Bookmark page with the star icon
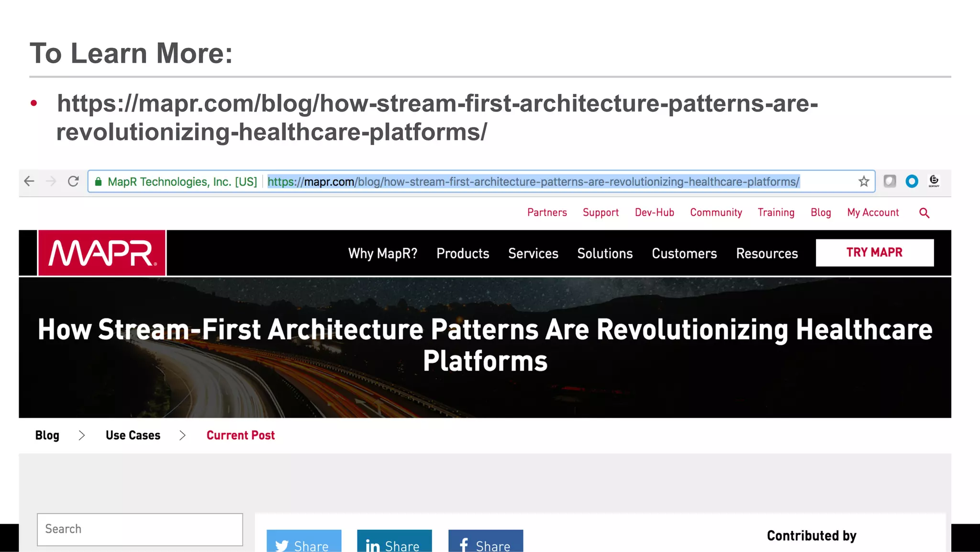 click(x=864, y=181)
